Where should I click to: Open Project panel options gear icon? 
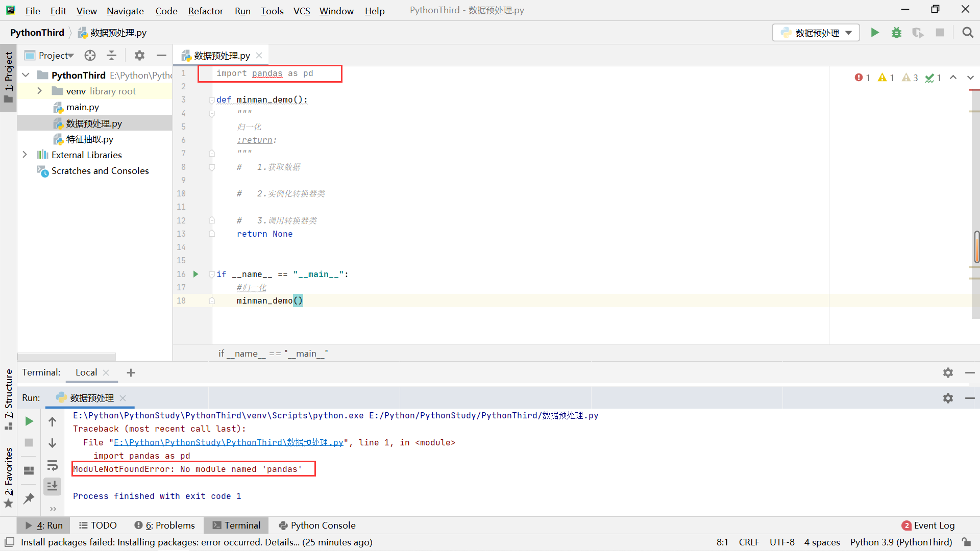click(x=139, y=55)
